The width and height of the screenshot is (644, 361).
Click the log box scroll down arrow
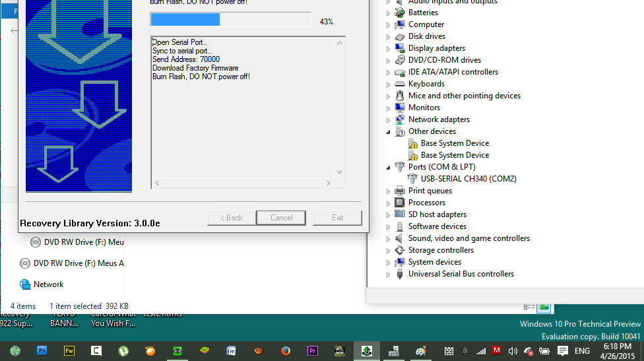coord(340,172)
